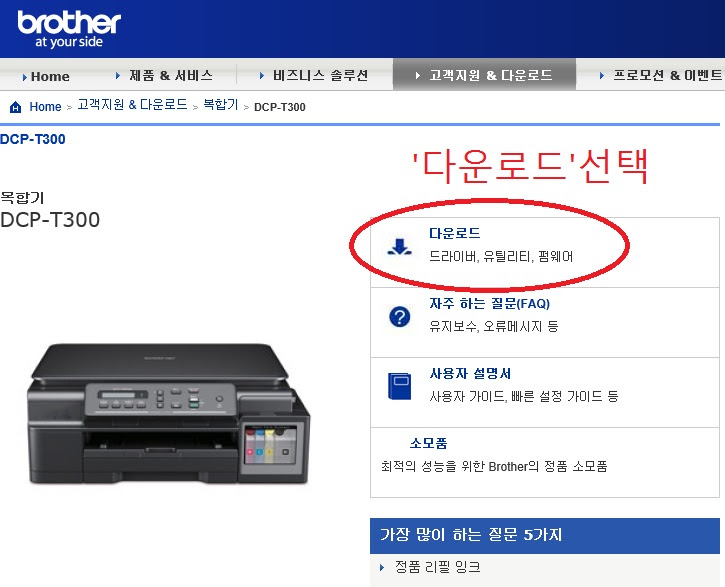Open the 소모품 supplies link
Screen dimensions: 725x587
click(429, 443)
